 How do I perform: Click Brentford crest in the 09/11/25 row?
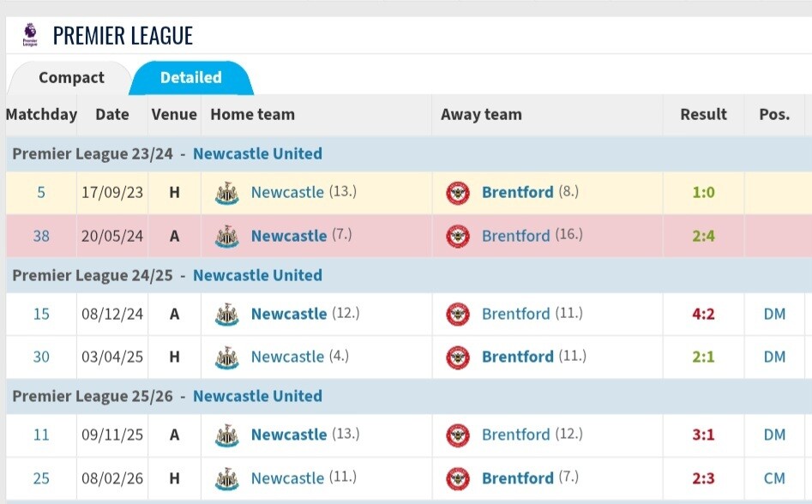458,435
